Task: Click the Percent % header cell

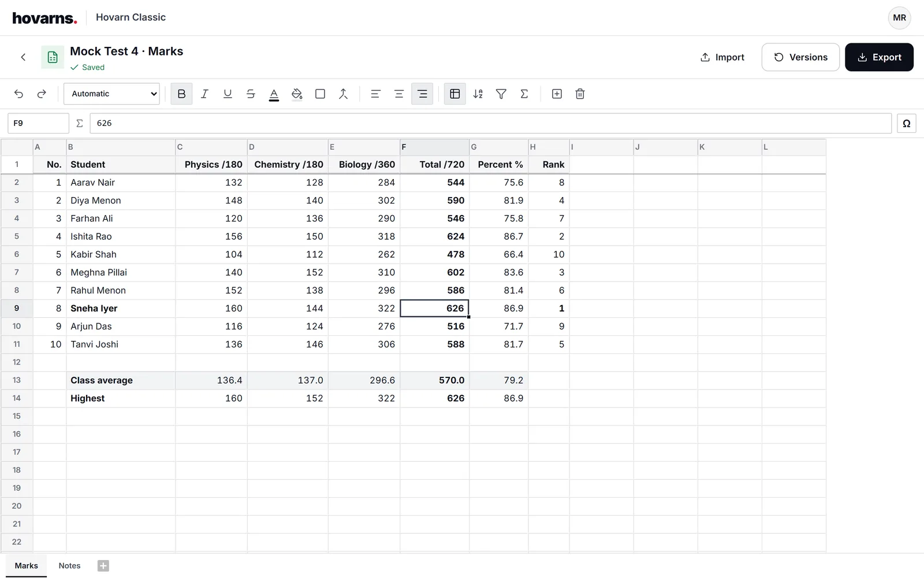Action: click(x=499, y=165)
